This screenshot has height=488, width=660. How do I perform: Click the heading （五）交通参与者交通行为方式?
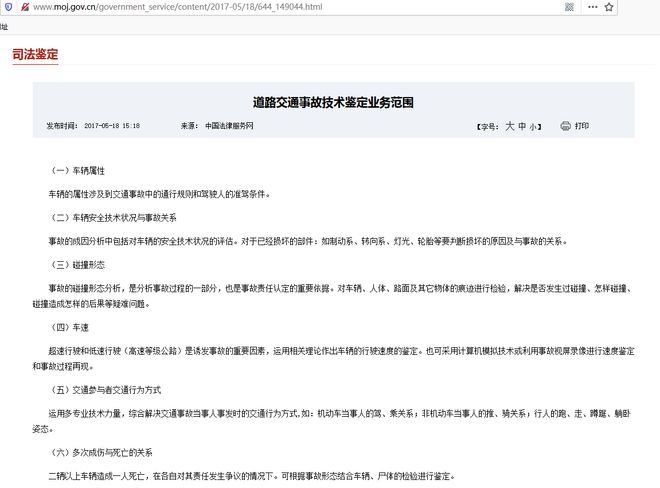[x=104, y=390]
